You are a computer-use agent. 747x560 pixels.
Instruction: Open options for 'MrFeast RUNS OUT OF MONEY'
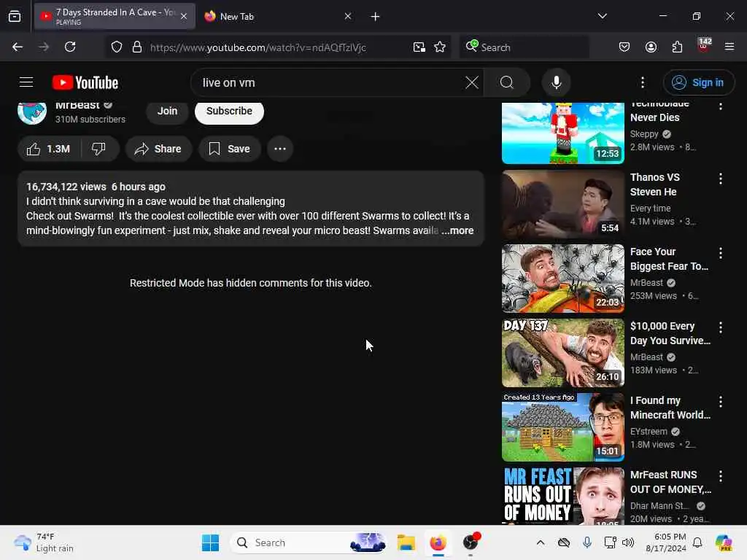coord(720,475)
